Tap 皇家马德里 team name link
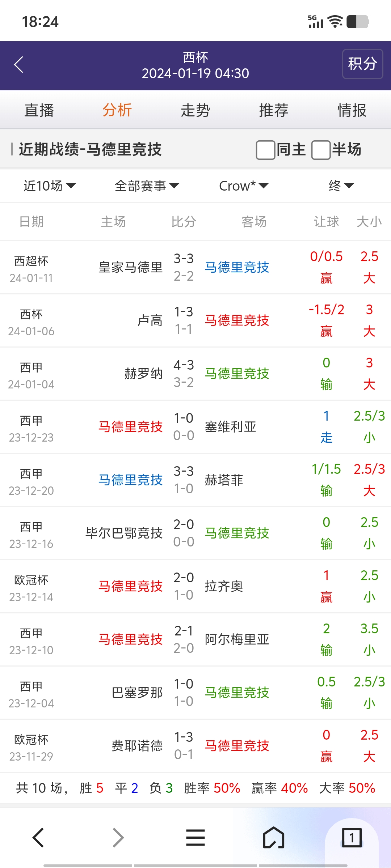This screenshot has height=868, width=391. [130, 268]
